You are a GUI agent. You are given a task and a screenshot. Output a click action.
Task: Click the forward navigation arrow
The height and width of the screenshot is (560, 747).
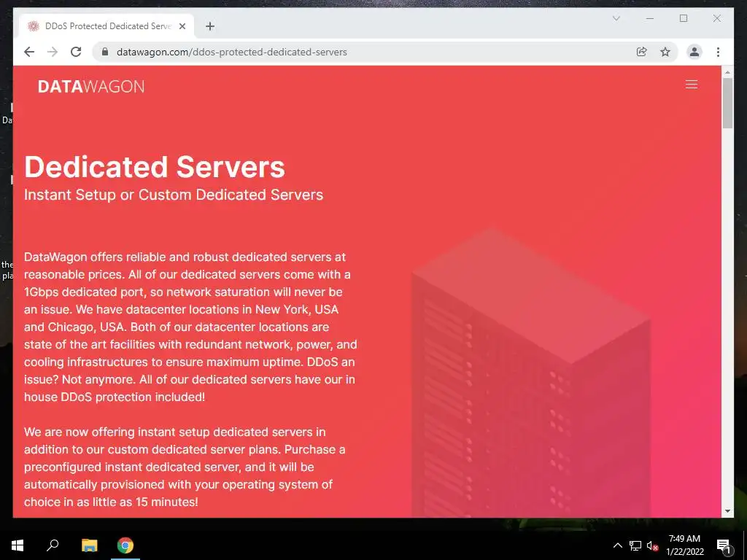pos(53,52)
